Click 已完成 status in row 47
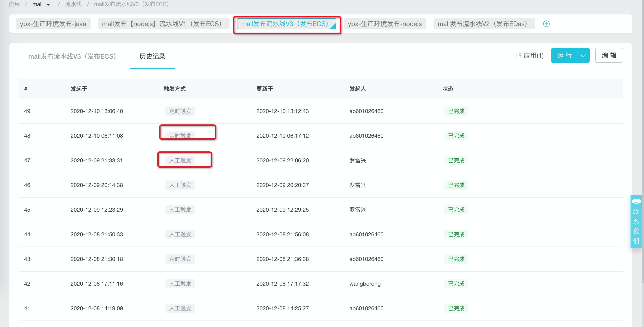The image size is (644, 327). click(456, 160)
